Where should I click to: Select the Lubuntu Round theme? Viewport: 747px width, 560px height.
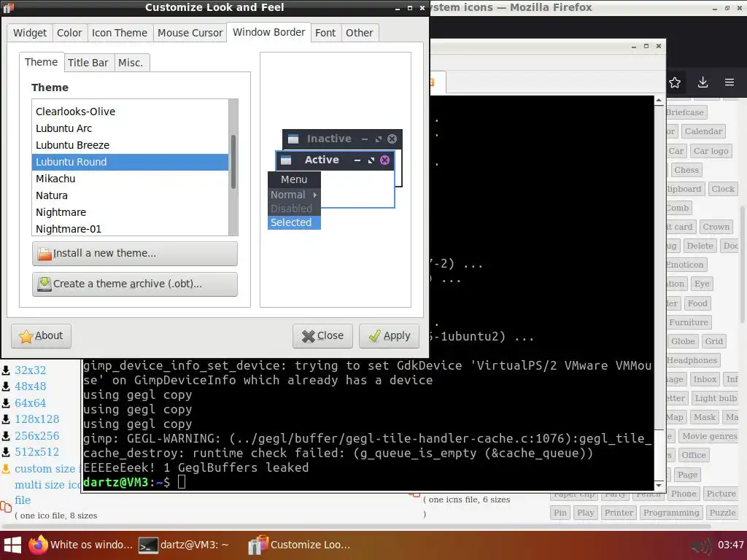[x=130, y=162]
